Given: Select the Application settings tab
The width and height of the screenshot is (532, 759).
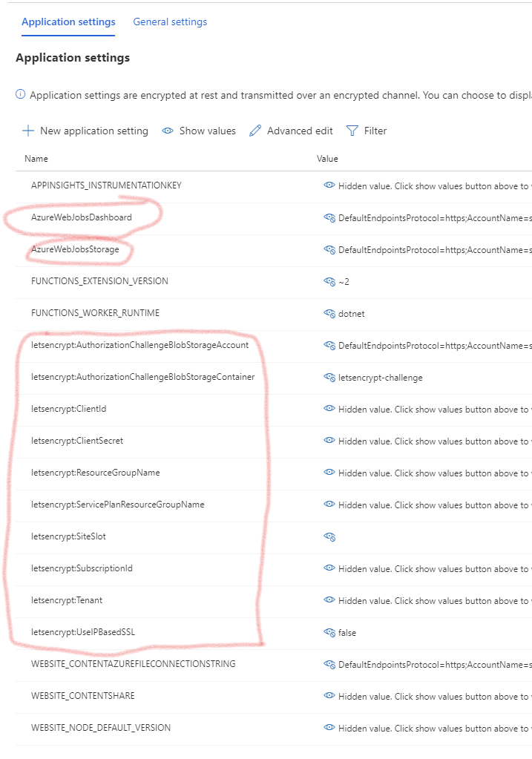Looking at the screenshot, I should [68, 22].
